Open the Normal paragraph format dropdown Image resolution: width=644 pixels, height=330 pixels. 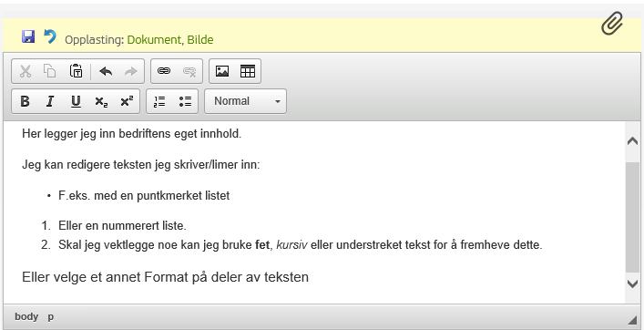point(246,101)
